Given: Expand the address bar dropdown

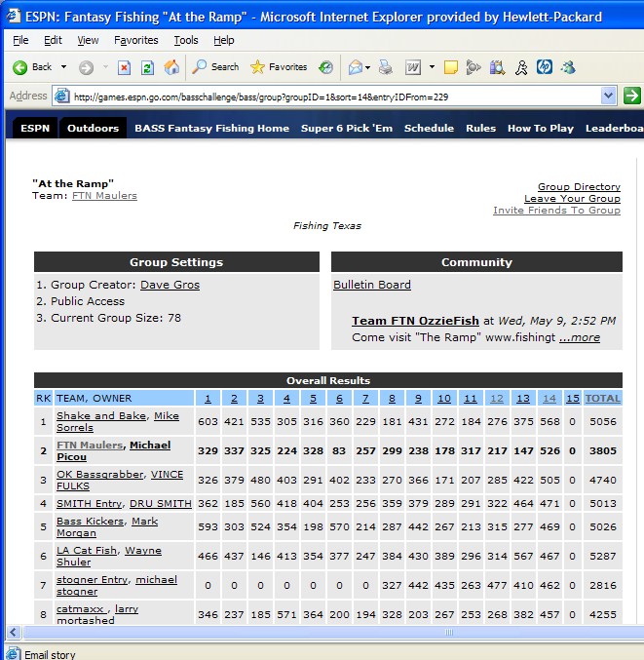Looking at the screenshot, I should tap(608, 96).
